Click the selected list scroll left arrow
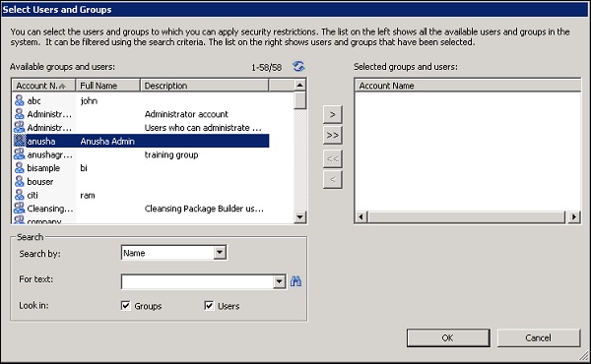 [x=361, y=216]
